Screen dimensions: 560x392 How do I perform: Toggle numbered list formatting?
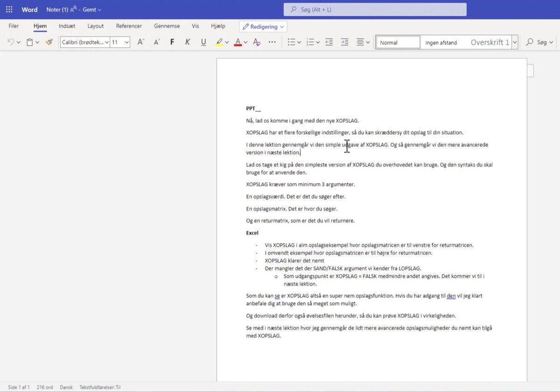coord(309,42)
